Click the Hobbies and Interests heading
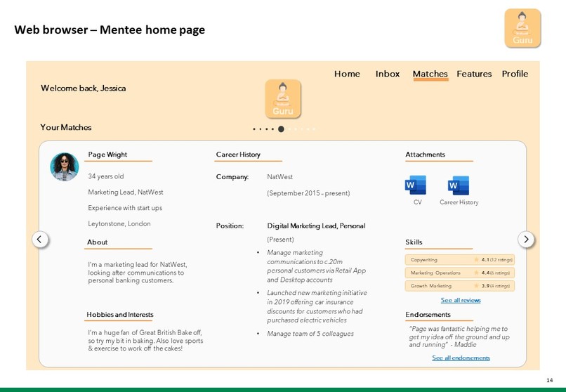 pos(120,315)
